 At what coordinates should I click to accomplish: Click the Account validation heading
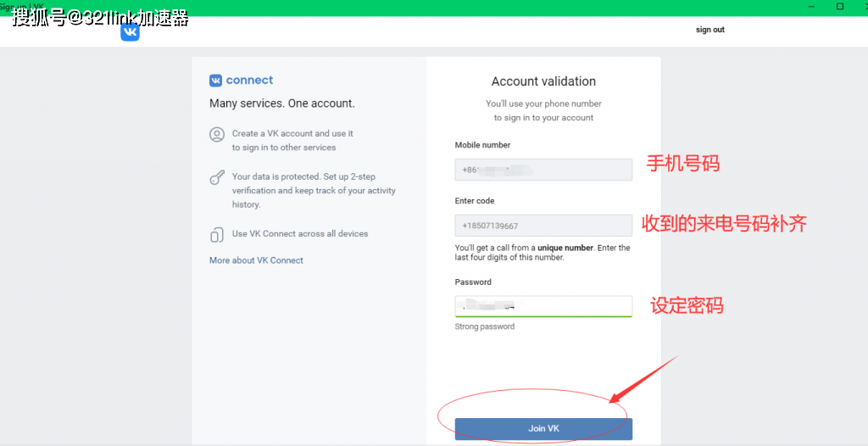pos(543,81)
